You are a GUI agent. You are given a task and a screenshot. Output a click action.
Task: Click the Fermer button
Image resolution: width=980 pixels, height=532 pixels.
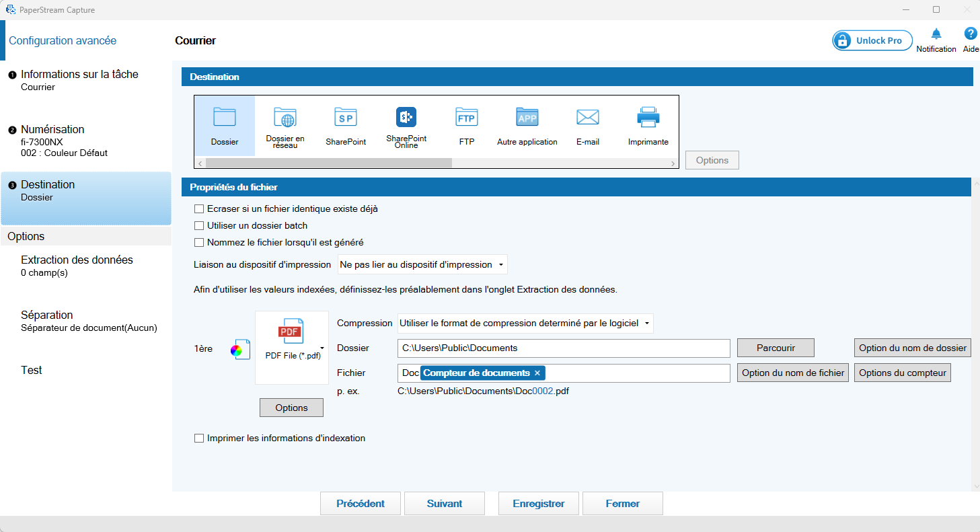pos(623,503)
